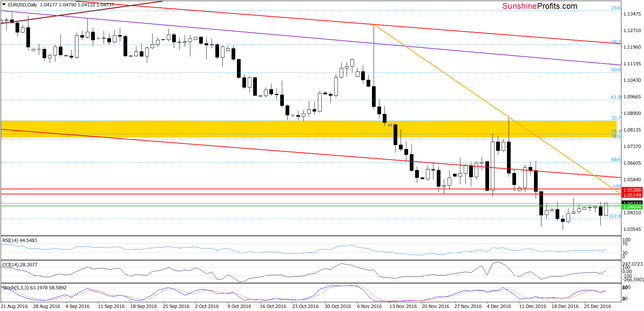Click the 25 Dec 2016 date label
This screenshot has height=311, width=644.
click(x=597, y=306)
